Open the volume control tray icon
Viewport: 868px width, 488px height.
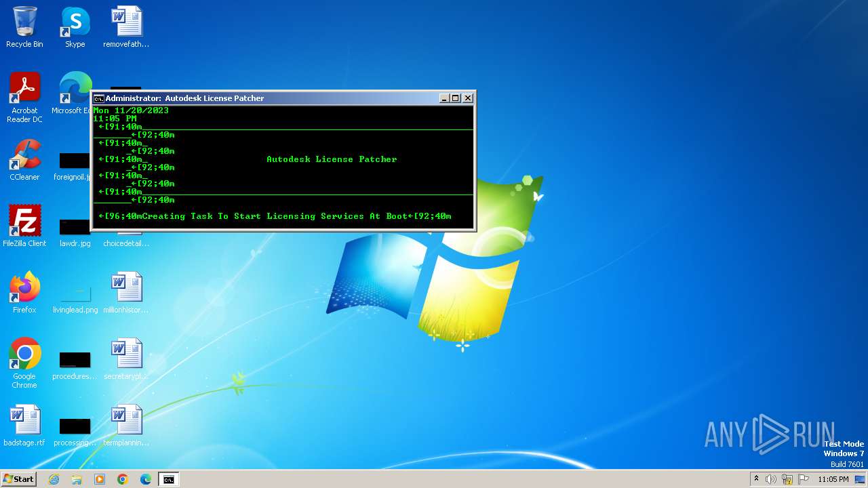coord(771,479)
